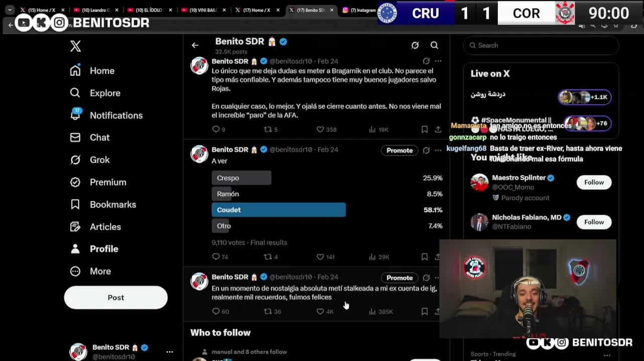644x361 pixels.
Task: Open replies on the poll post
Action: point(220,257)
